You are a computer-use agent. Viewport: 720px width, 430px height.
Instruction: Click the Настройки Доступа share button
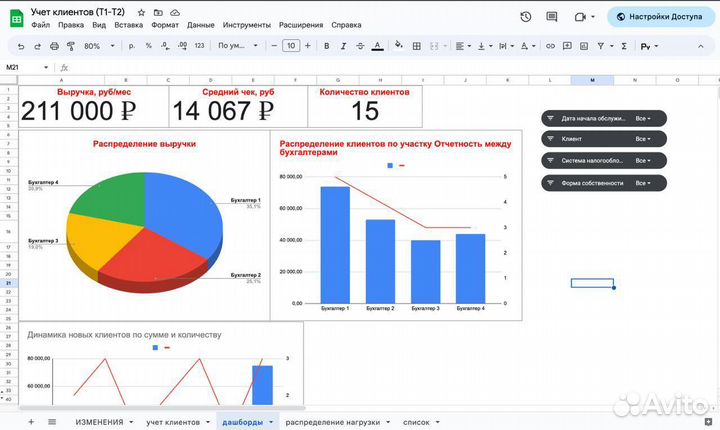[x=659, y=17]
